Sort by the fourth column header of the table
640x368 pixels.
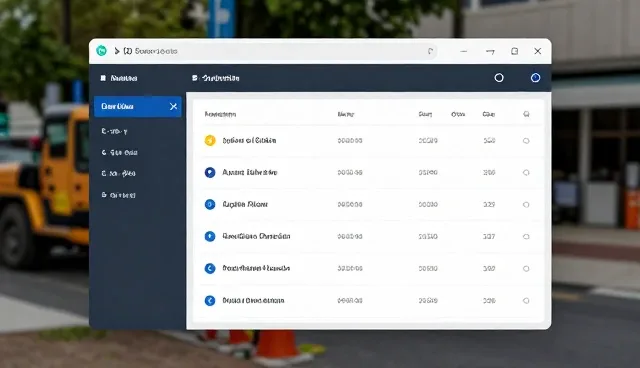(458, 114)
